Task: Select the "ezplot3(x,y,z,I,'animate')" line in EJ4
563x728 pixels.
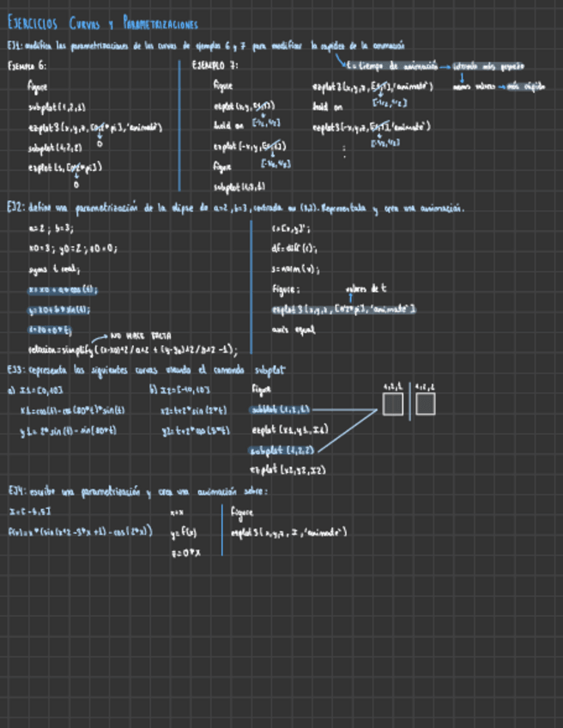Action: [x=288, y=532]
